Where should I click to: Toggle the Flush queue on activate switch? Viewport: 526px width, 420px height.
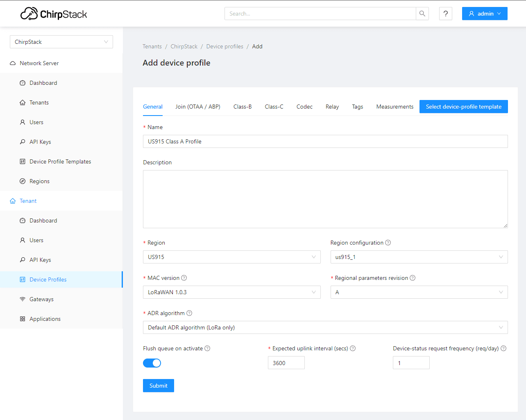pos(152,363)
